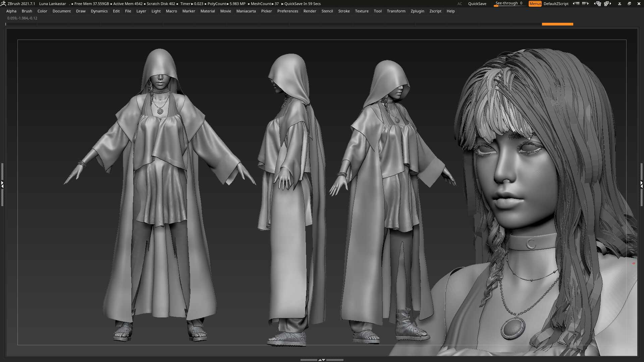
Task: Click the divider collapse icon near window controls
Action: (620, 4)
